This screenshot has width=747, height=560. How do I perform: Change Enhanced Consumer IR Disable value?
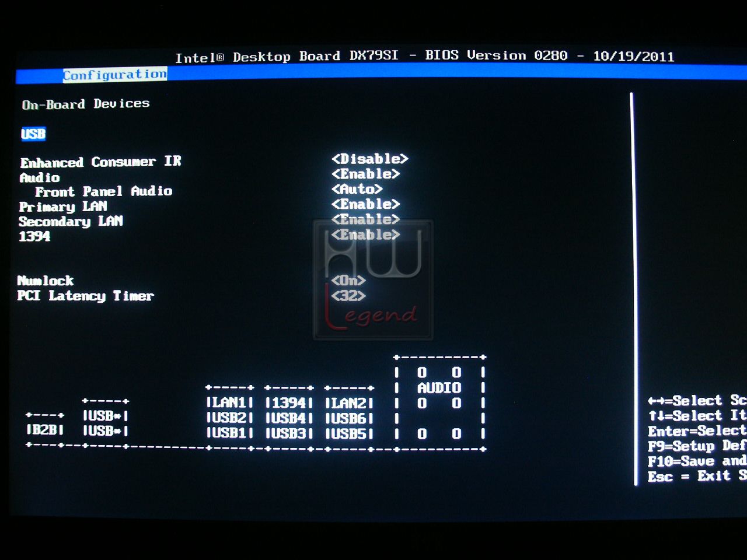point(370,159)
